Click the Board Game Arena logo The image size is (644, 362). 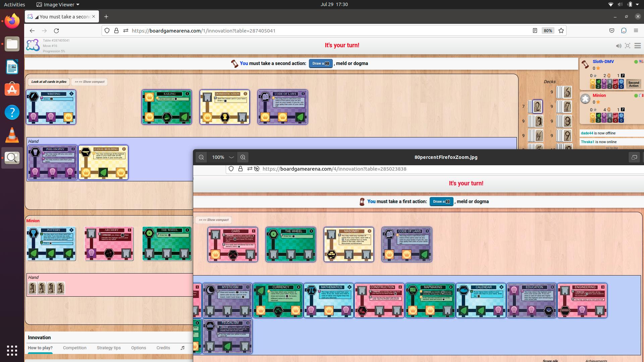click(33, 45)
